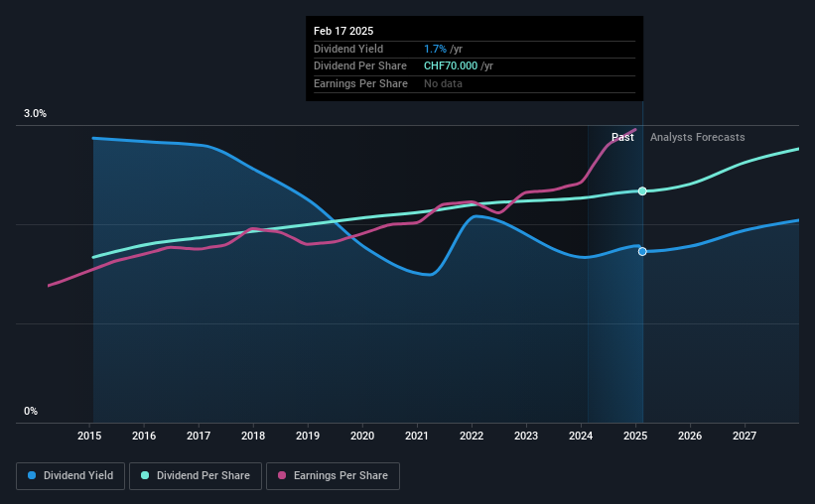Click the 'Past' label on chart

622,137
